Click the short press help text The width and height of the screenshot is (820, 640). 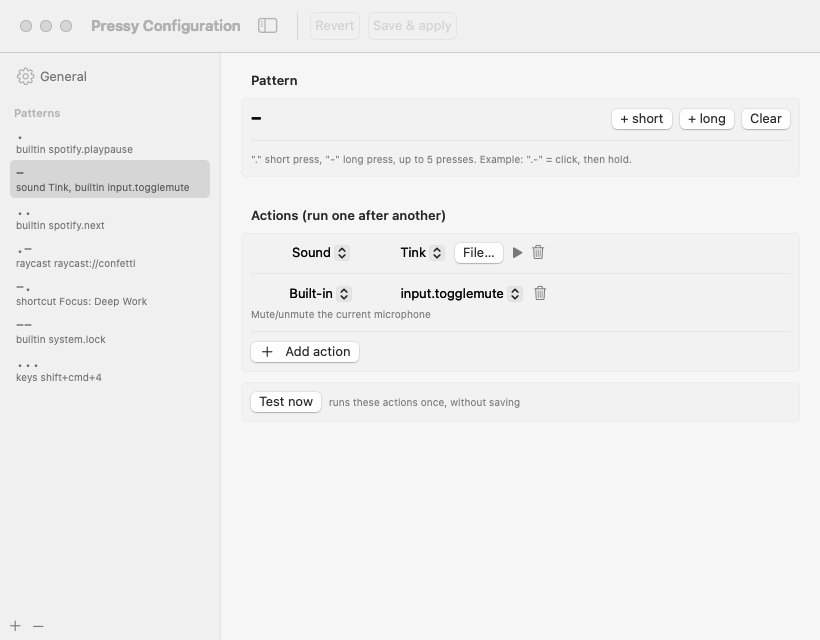click(x=441, y=159)
